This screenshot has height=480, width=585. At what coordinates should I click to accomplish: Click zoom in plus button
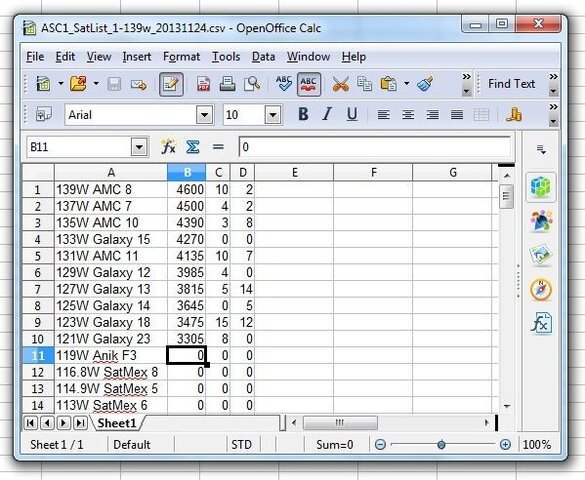pos(505,445)
